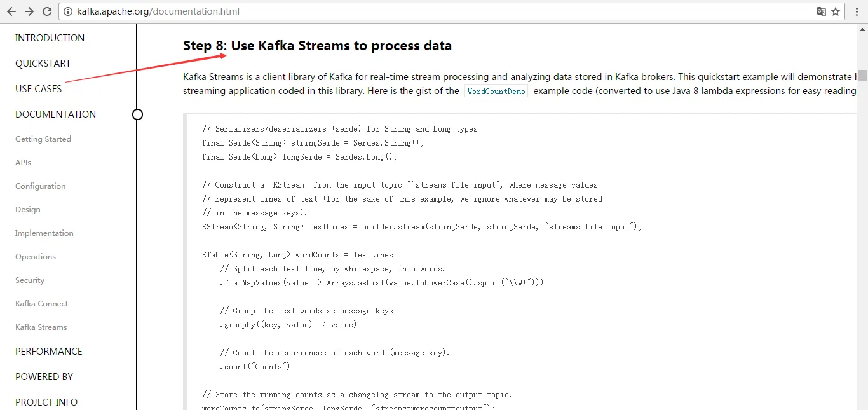Open the Kafka Connect link
This screenshot has height=410, width=868.
[x=41, y=304]
